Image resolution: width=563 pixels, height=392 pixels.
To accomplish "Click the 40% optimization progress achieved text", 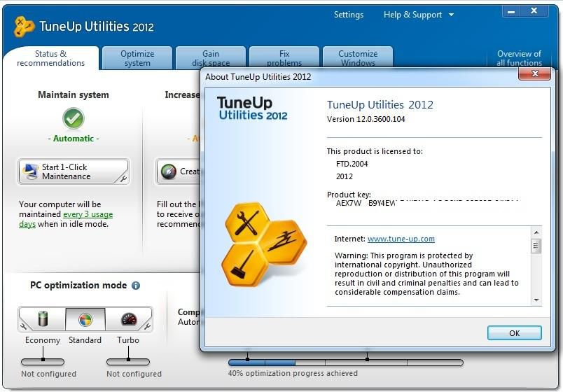I will pos(293,373).
